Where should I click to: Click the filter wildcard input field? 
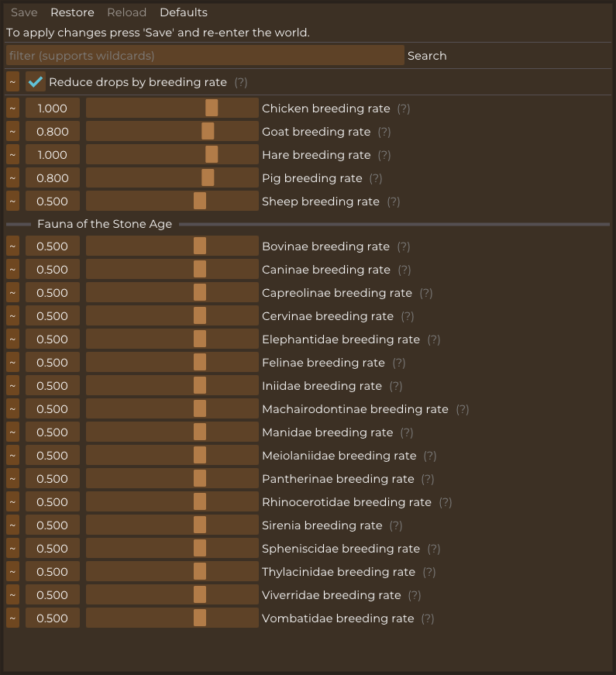point(205,56)
